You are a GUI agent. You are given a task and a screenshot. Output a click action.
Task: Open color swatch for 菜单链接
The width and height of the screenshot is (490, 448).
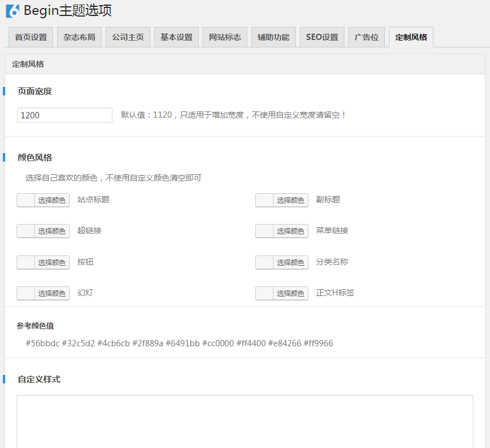264,231
